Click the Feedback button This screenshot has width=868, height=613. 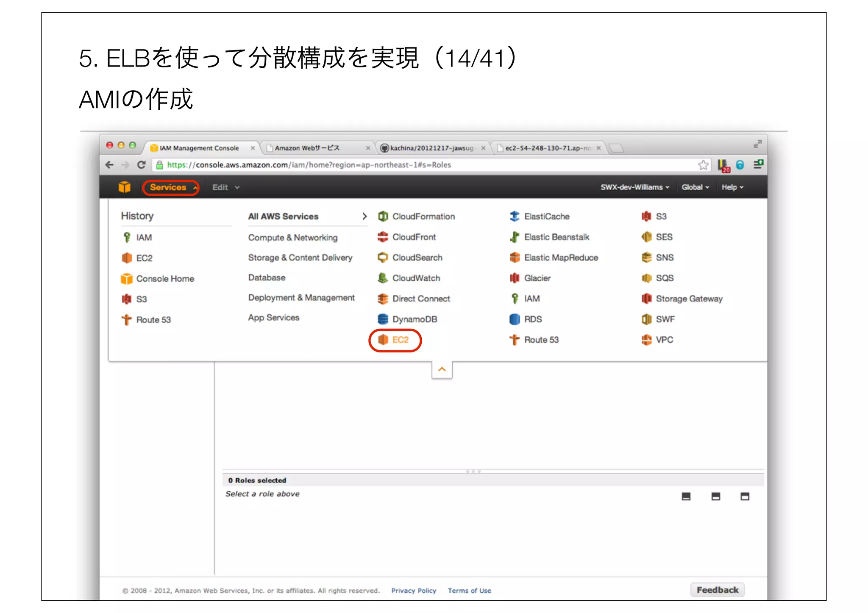tap(717, 590)
